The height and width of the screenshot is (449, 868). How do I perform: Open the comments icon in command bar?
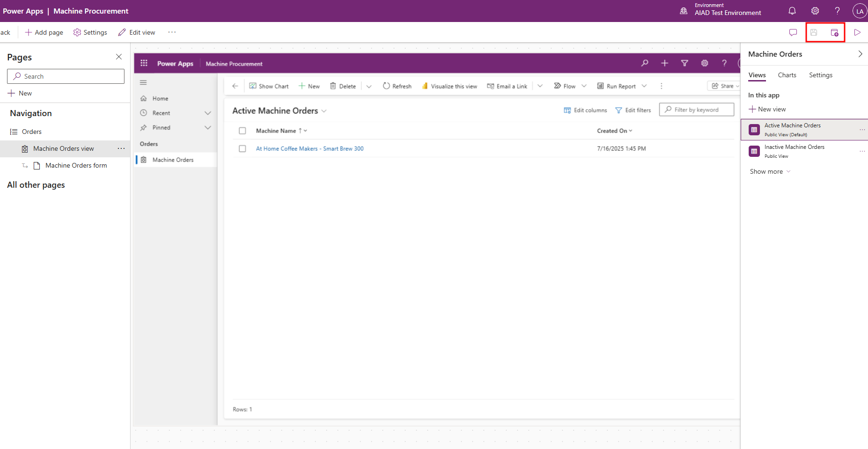793,32
